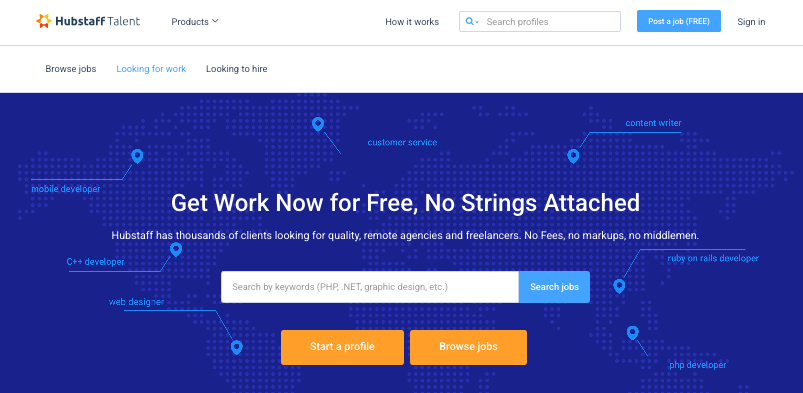Click the customer service map pin
Viewport: 803px width, 393px height.
(x=318, y=124)
